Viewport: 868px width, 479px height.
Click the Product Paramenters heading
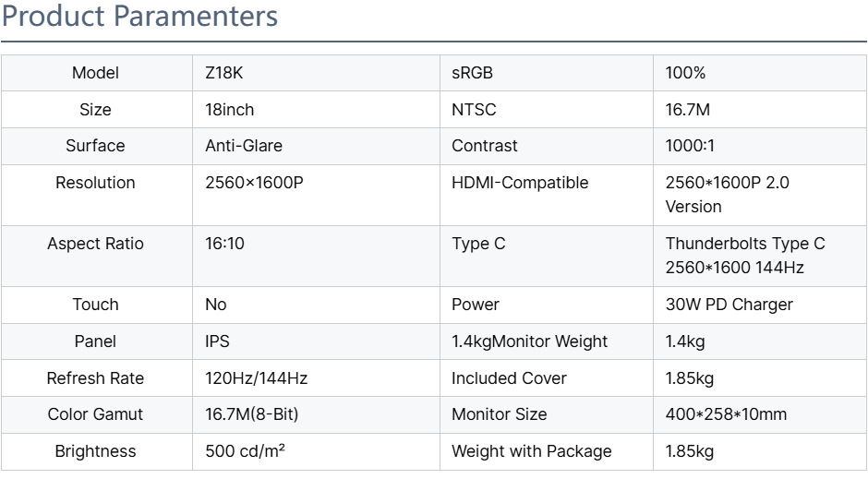tap(139, 17)
